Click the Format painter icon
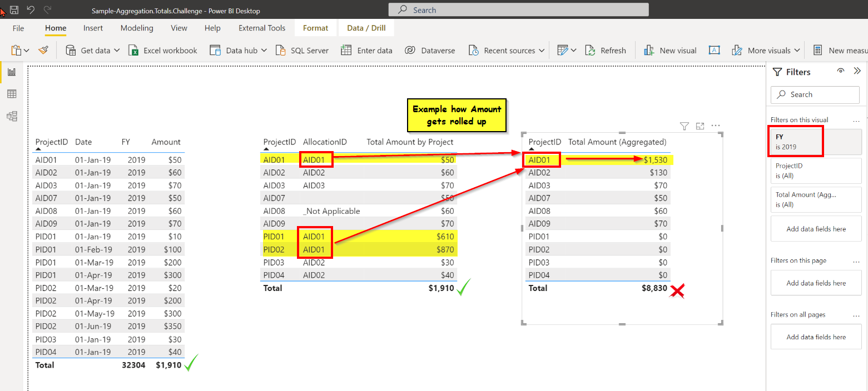Viewport: 868px width, 391px height. tap(43, 51)
